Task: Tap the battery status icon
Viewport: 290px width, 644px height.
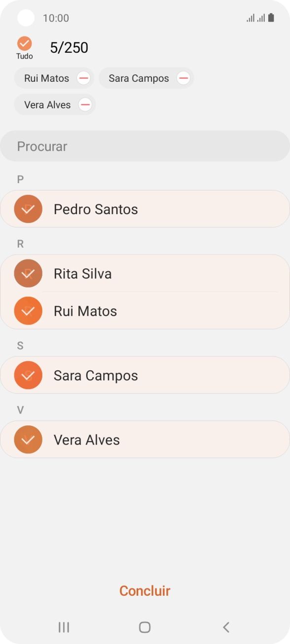Action: [x=271, y=18]
